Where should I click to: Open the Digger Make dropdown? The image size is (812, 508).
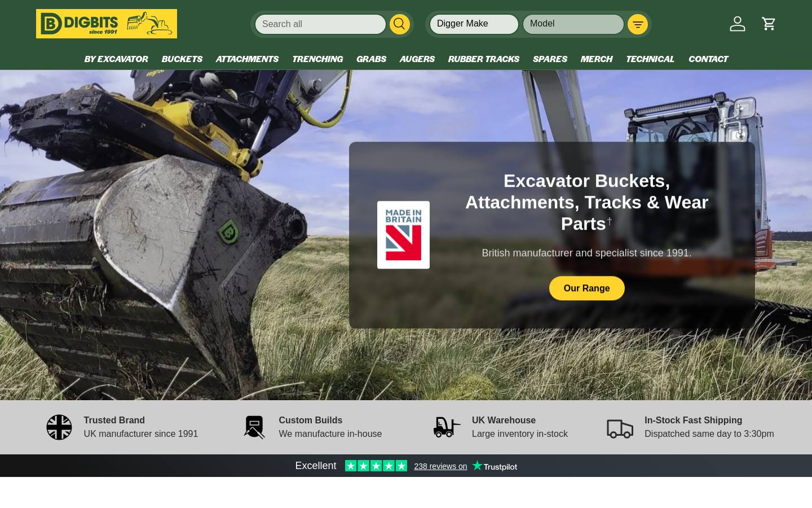[474, 24]
